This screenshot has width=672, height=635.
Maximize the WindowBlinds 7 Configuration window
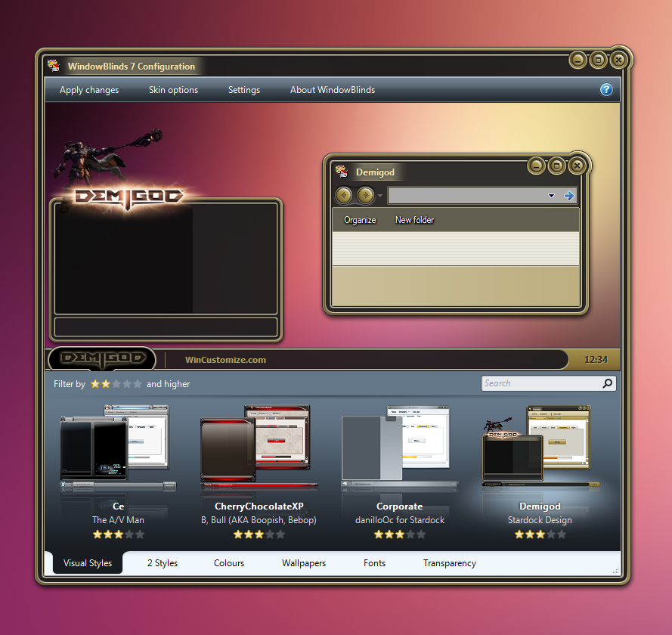tap(598, 60)
